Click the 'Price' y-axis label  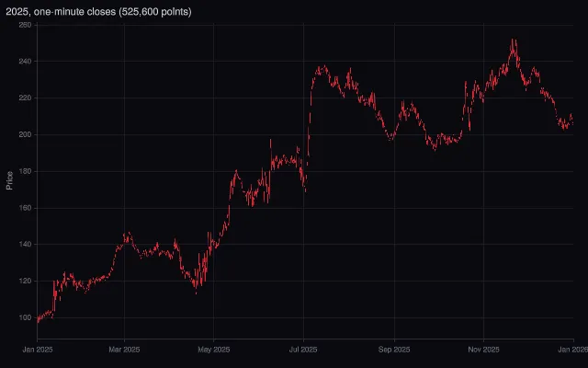[x=10, y=180]
